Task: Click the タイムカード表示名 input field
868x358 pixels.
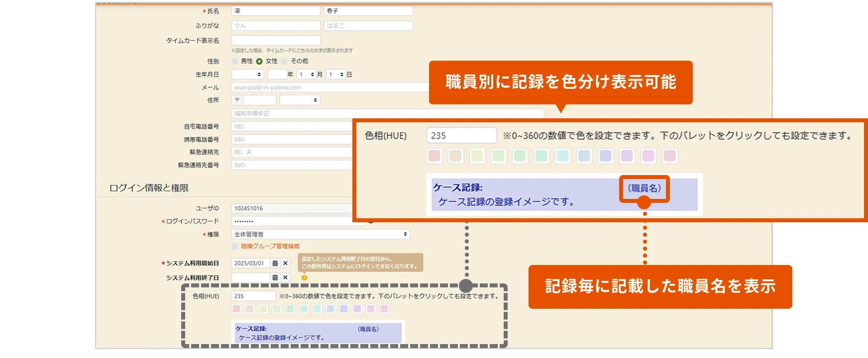Action: point(276,40)
